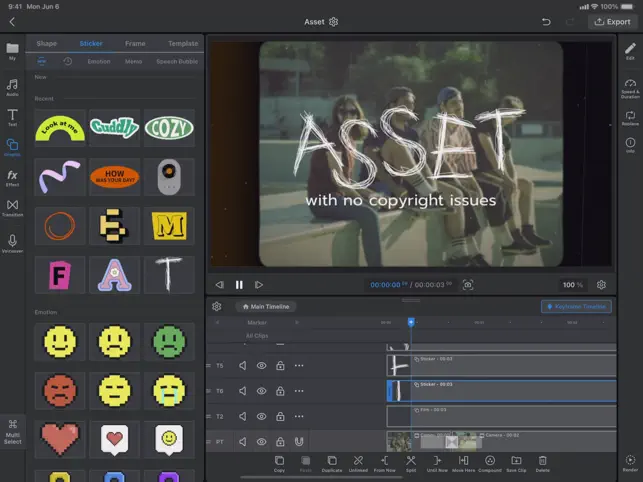
Task: Toggle the Keyframe Timeline
Action: pos(576,306)
